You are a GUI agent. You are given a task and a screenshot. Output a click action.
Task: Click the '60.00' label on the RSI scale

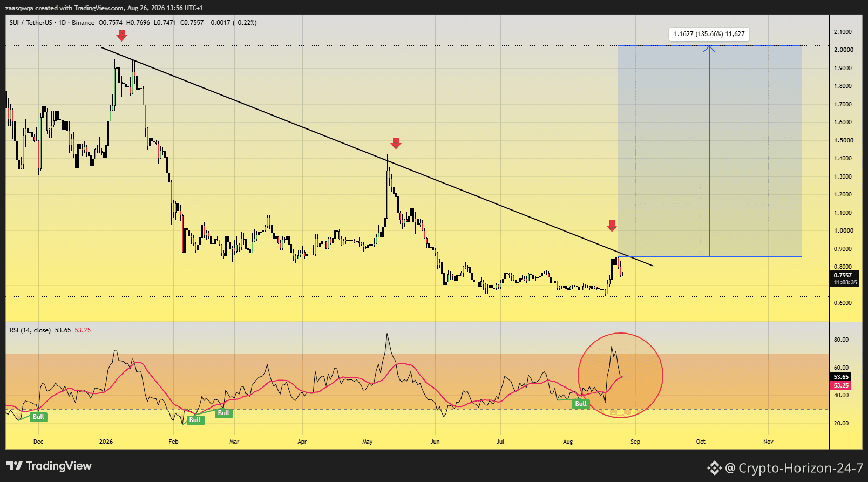[x=841, y=368]
